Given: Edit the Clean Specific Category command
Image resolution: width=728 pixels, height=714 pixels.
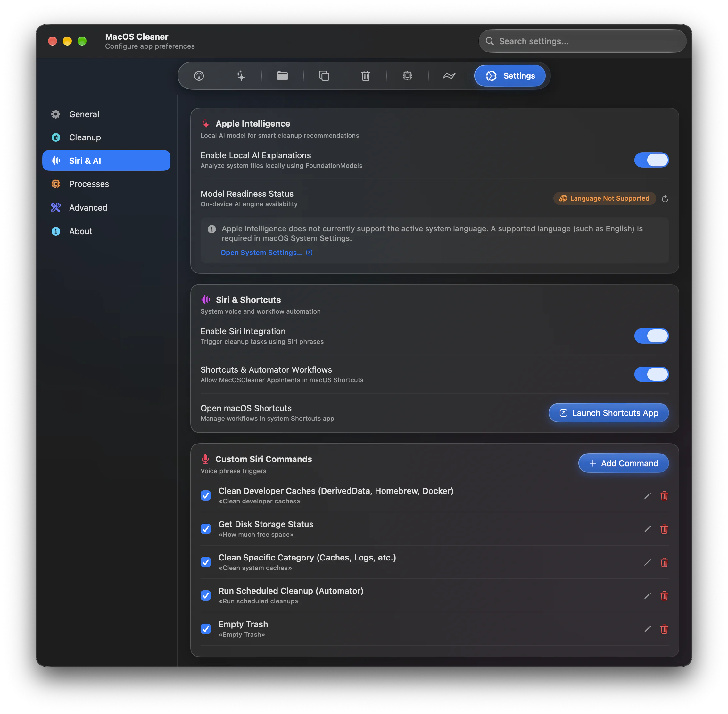Looking at the screenshot, I should (x=647, y=562).
